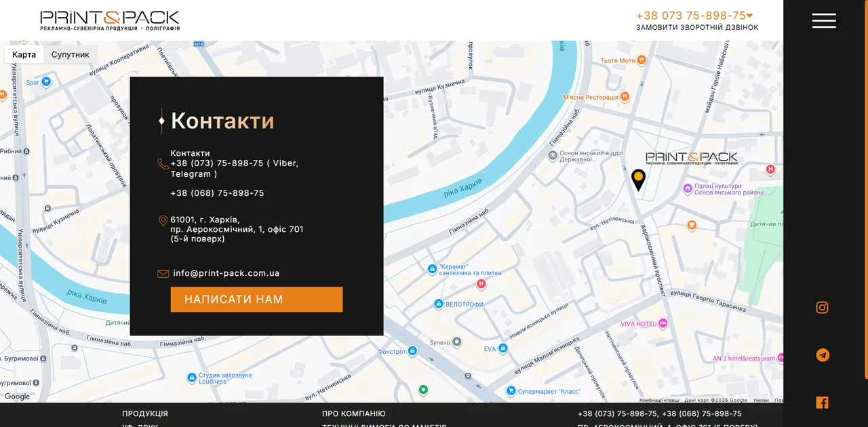Open the Telegram channel icon

(823, 355)
